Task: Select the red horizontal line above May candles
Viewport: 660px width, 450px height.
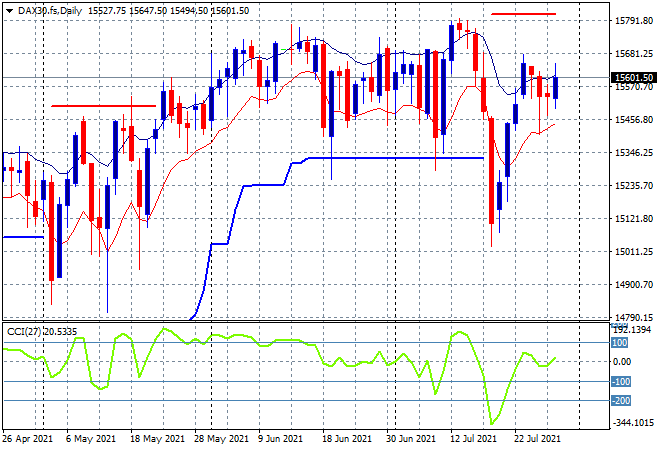Action: click(x=104, y=106)
